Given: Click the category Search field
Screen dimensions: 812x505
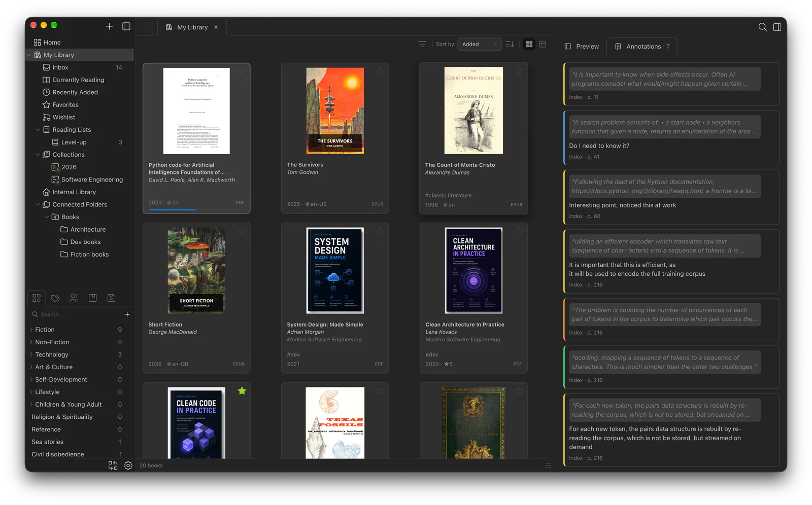Looking at the screenshot, I should (76, 314).
